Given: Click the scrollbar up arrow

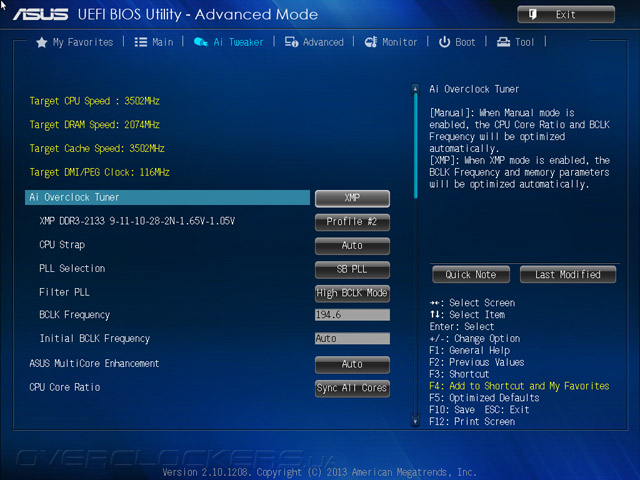Looking at the screenshot, I should click(x=416, y=88).
